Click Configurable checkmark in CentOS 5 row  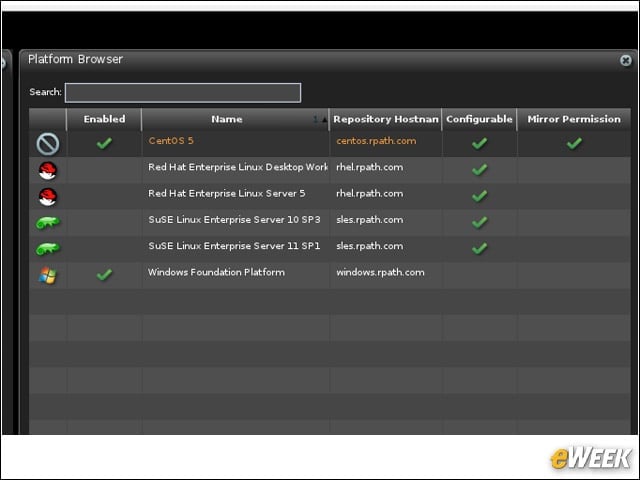[x=480, y=143]
